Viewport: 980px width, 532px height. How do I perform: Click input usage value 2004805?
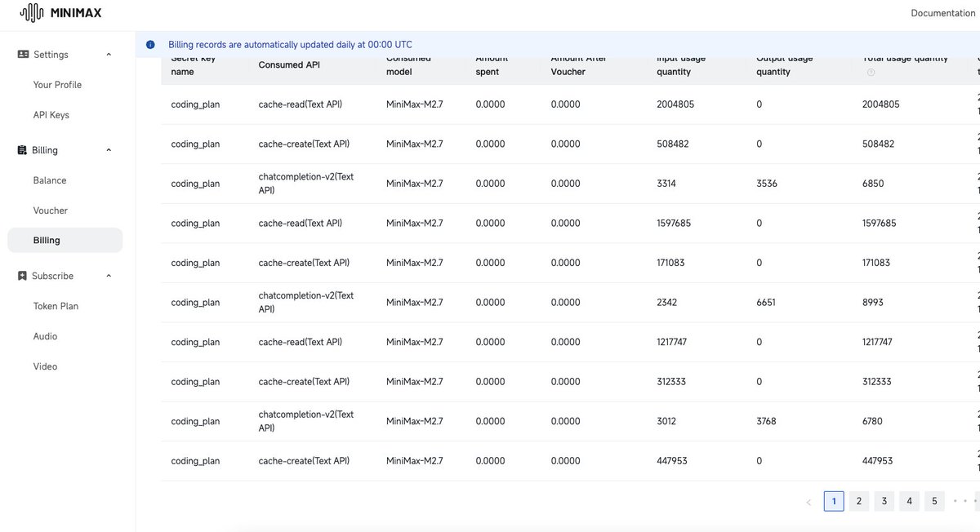(675, 104)
